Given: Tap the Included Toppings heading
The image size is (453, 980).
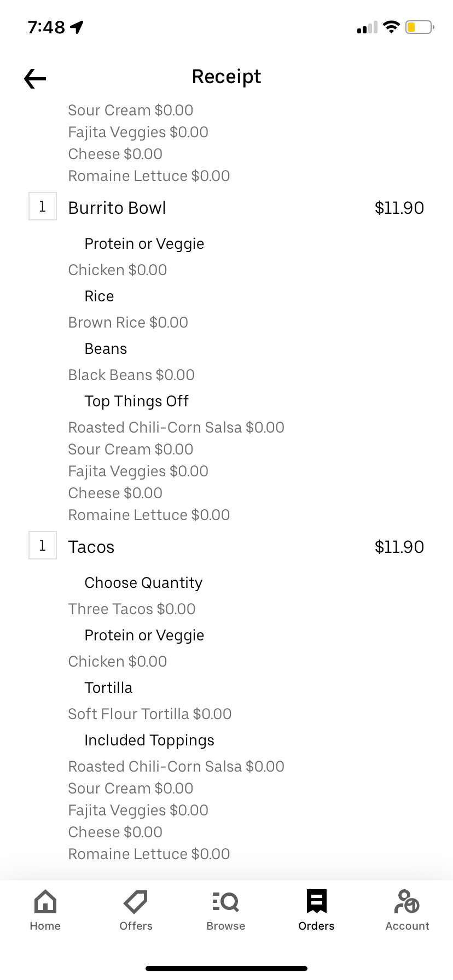Looking at the screenshot, I should coord(149,740).
